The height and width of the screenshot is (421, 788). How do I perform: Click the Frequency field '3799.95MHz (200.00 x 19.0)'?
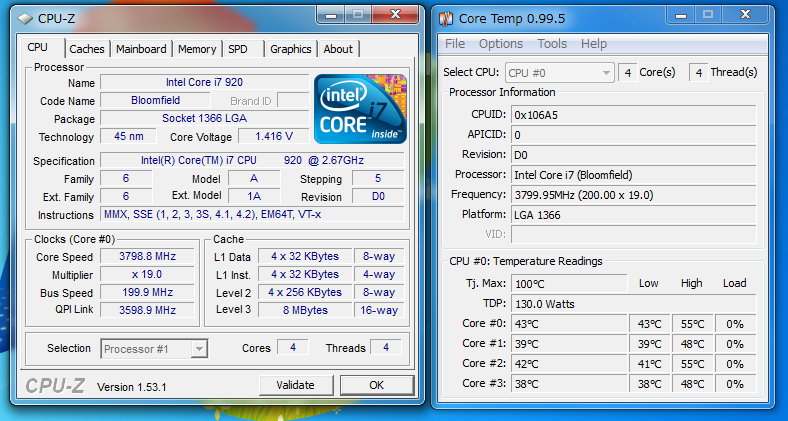tap(634, 195)
